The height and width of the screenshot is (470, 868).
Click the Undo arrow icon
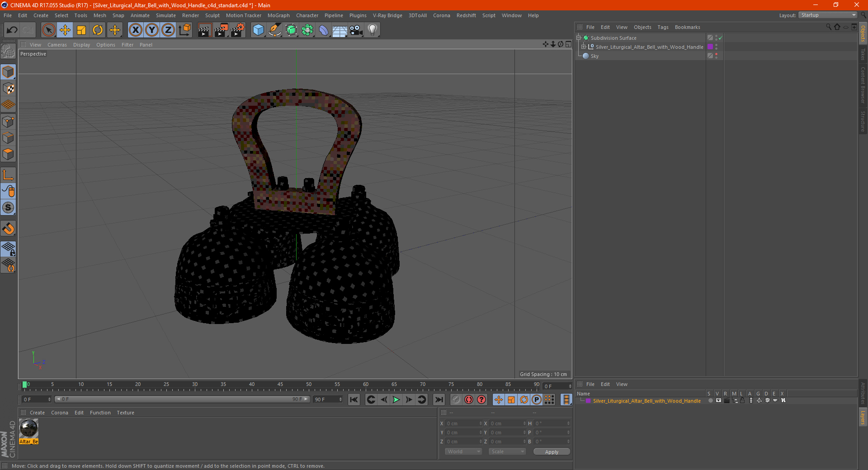pyautogui.click(x=12, y=30)
